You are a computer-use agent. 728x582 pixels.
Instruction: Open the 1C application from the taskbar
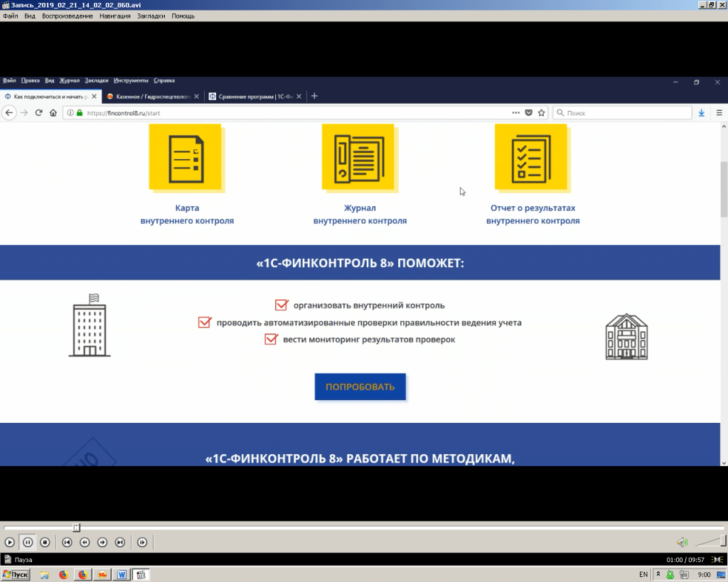pos(102,574)
